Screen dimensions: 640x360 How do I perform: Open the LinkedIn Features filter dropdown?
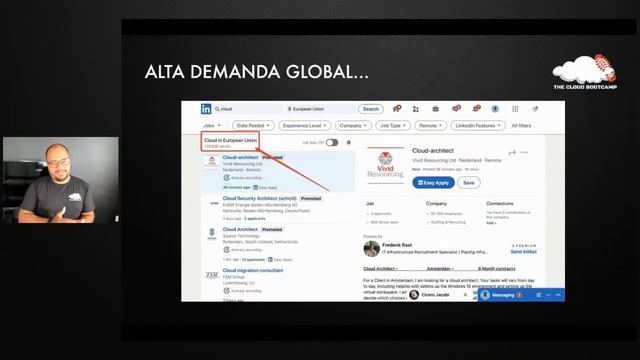click(478, 126)
